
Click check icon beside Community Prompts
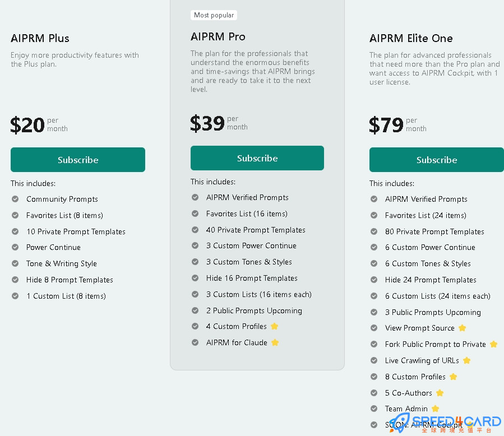15,199
